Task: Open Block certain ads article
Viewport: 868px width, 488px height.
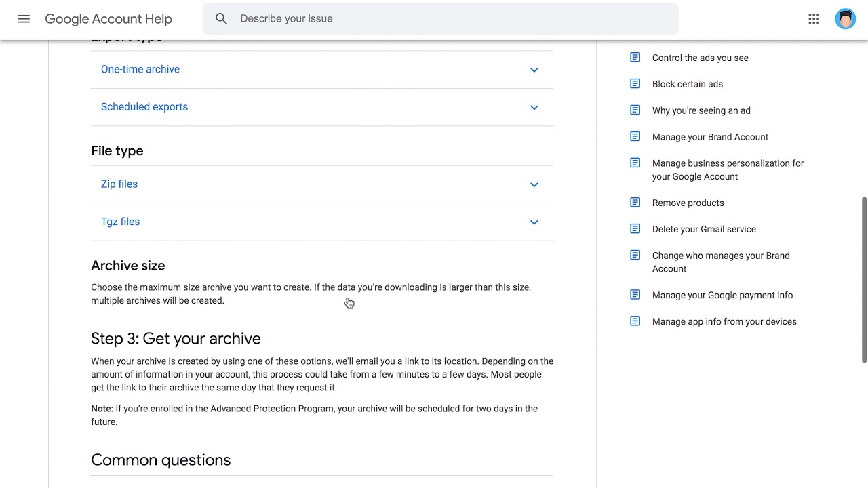Action: tap(688, 84)
